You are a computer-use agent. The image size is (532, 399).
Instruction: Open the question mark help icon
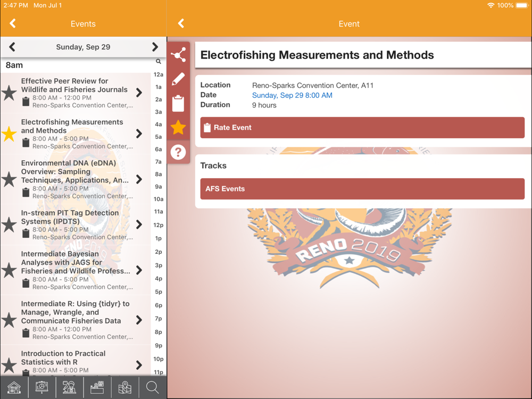[178, 152]
